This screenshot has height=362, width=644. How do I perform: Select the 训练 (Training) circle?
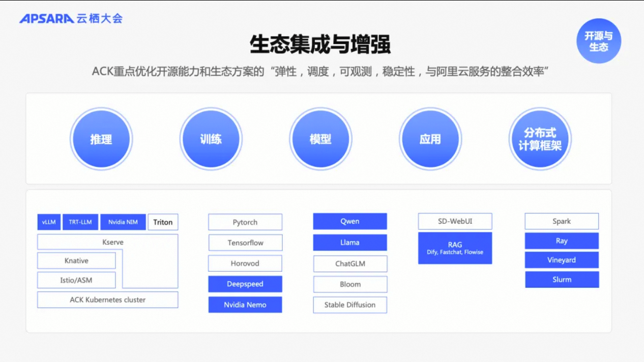pos(211,138)
